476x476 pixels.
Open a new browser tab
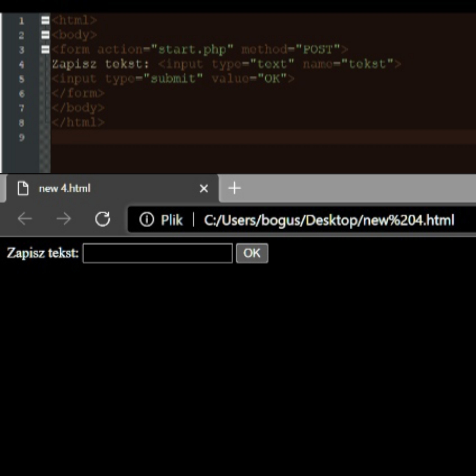tap(234, 188)
